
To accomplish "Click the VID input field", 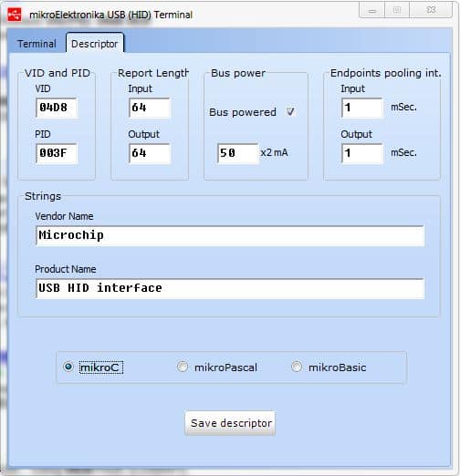I will [x=57, y=108].
